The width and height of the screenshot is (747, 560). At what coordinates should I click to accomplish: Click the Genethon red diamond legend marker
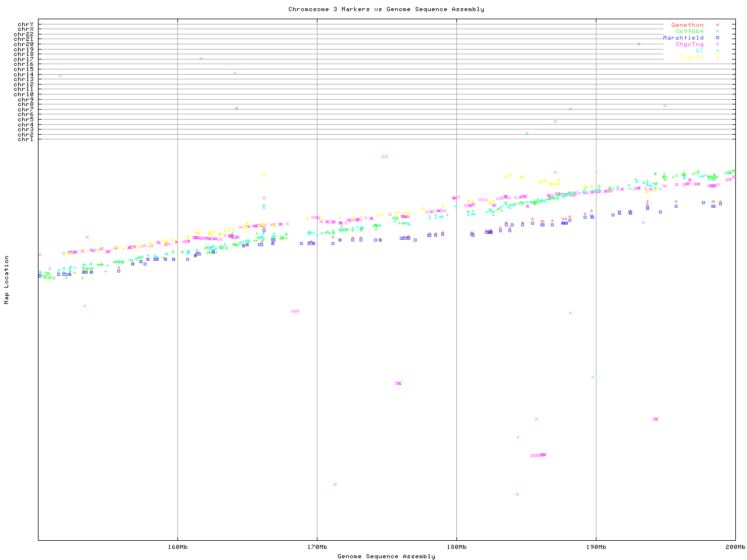[717, 25]
